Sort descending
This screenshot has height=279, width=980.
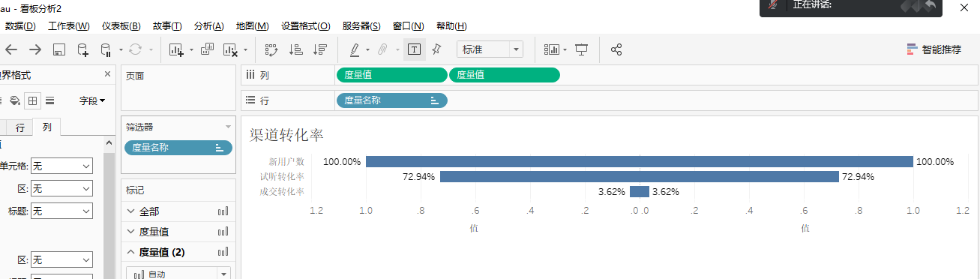click(320, 49)
